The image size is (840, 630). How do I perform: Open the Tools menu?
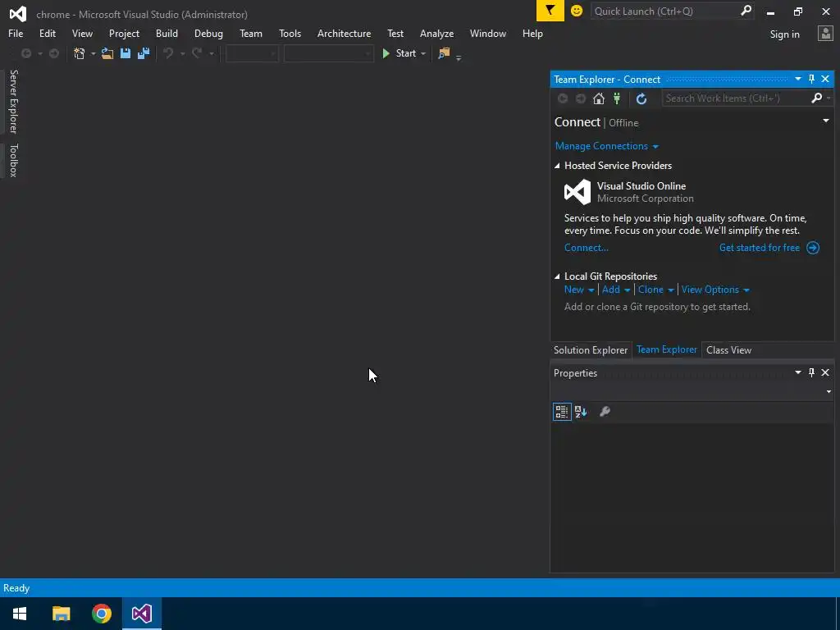(x=290, y=34)
